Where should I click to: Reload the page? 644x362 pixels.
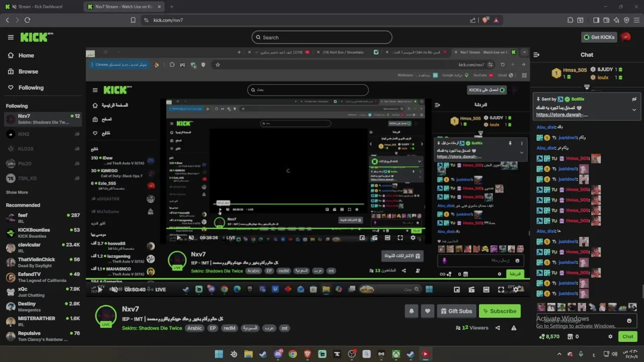[x=27, y=20]
